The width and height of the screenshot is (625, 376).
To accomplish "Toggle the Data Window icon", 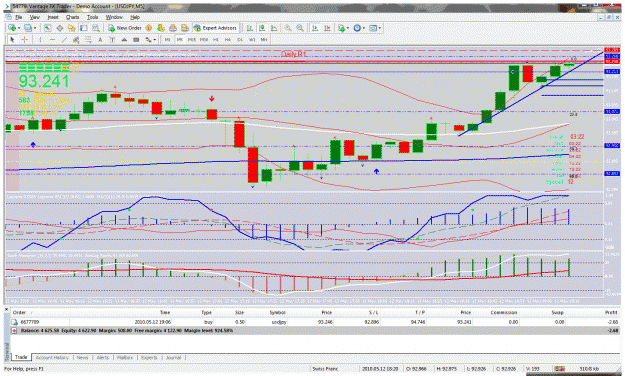I will click(60, 28).
